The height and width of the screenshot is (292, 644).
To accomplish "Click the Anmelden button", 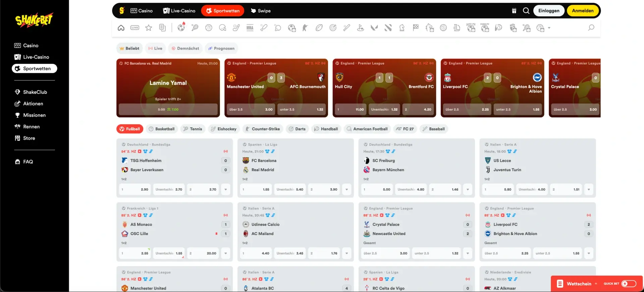I will (x=583, y=11).
